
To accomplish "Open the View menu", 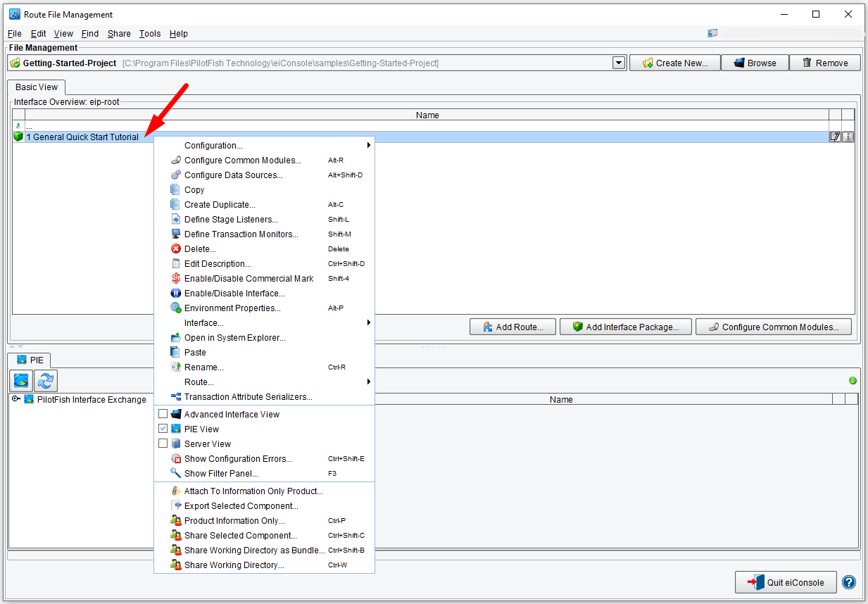I will click(63, 34).
